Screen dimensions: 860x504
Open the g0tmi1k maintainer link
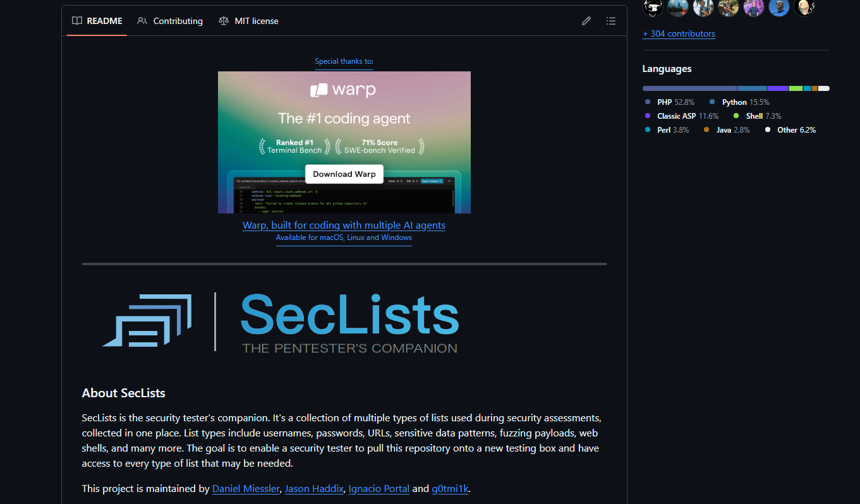(x=450, y=489)
